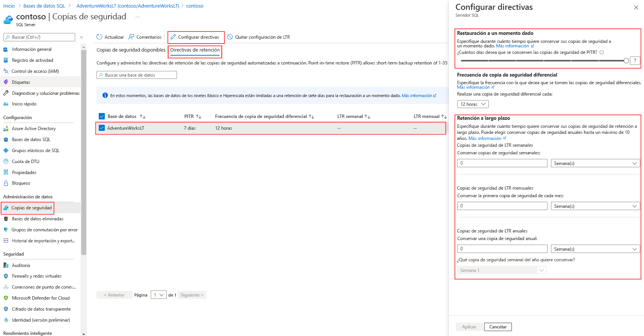Switch to Copias de seguridad disponibles tab

coord(131,50)
